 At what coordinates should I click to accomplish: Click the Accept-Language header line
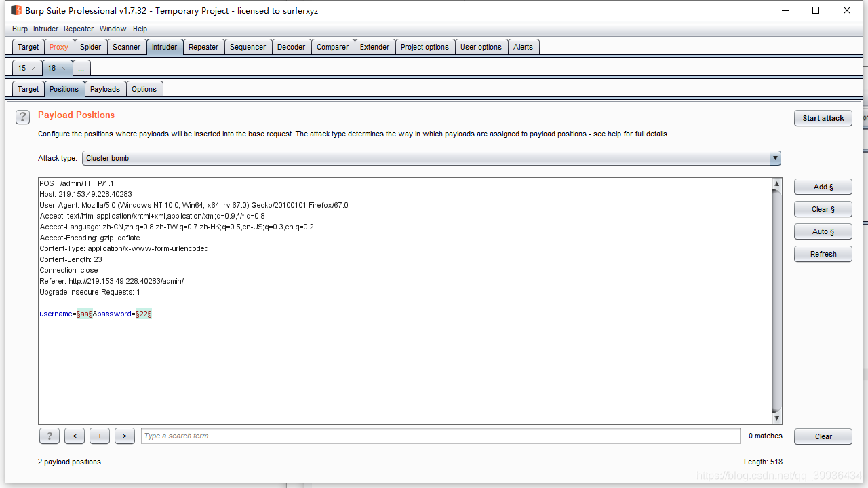(x=176, y=227)
